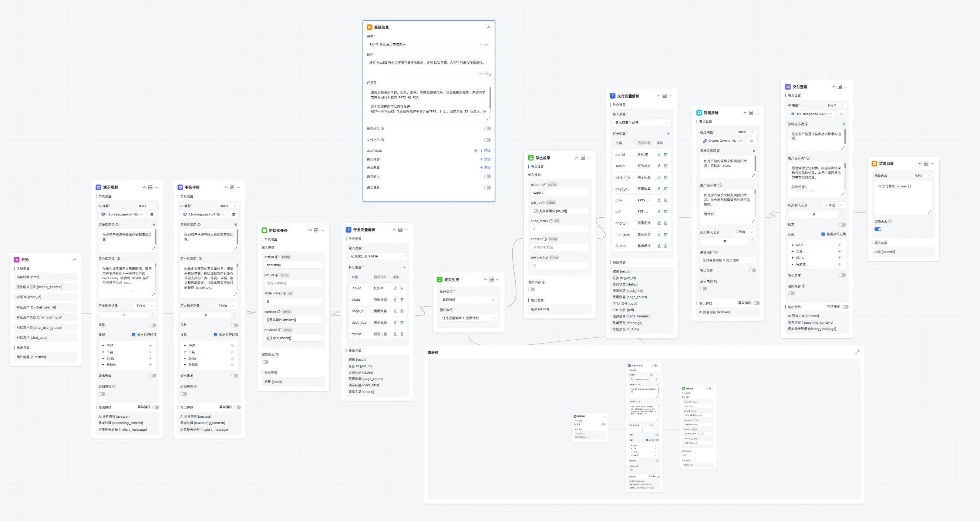Collapse MCP skill group in 事实审校
The image size is (980, 521).
[x=185, y=346]
